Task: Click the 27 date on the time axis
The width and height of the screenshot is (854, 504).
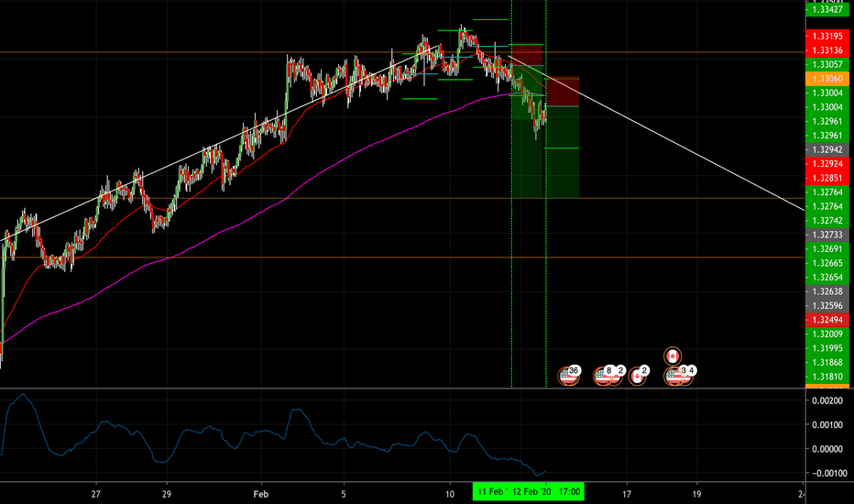Action: click(x=96, y=494)
